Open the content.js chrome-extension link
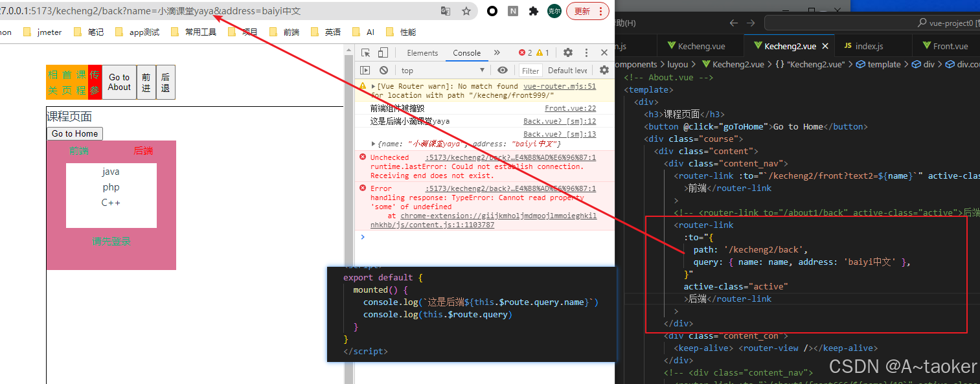 (x=483, y=221)
